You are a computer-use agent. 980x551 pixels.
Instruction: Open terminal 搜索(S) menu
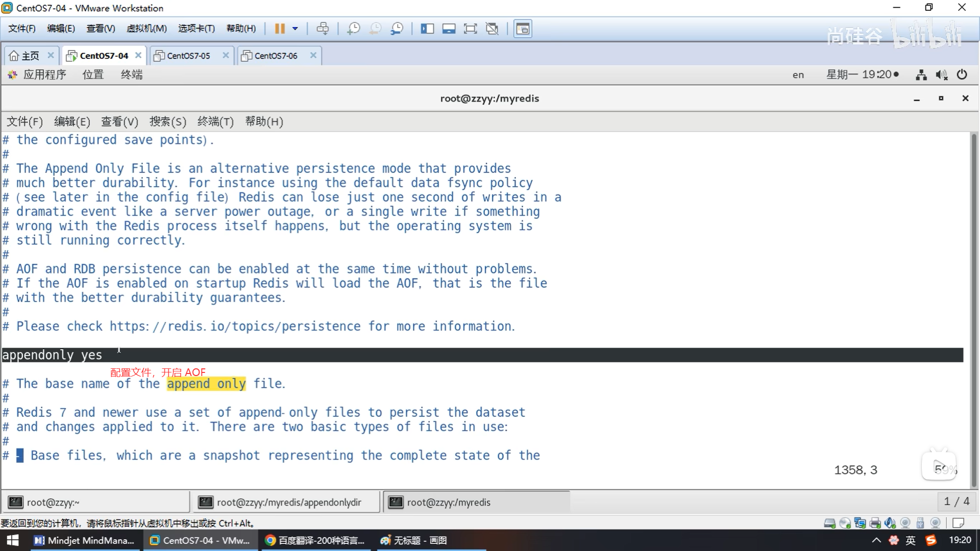click(167, 121)
